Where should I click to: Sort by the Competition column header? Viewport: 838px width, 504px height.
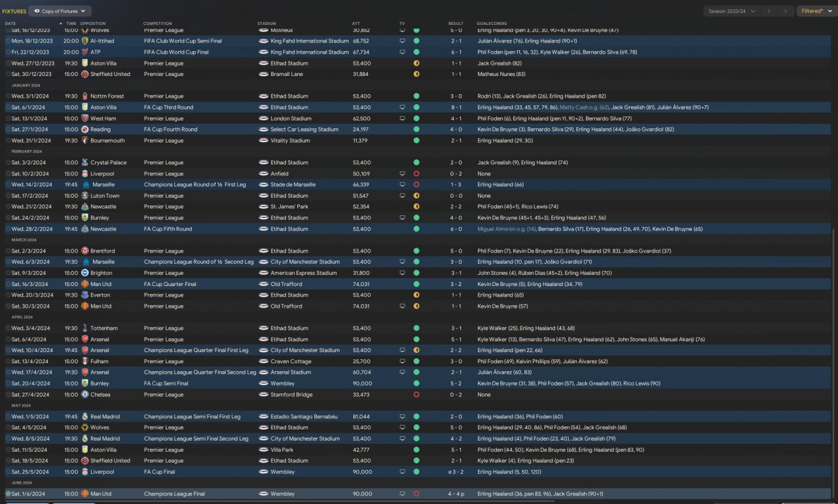[x=156, y=24]
